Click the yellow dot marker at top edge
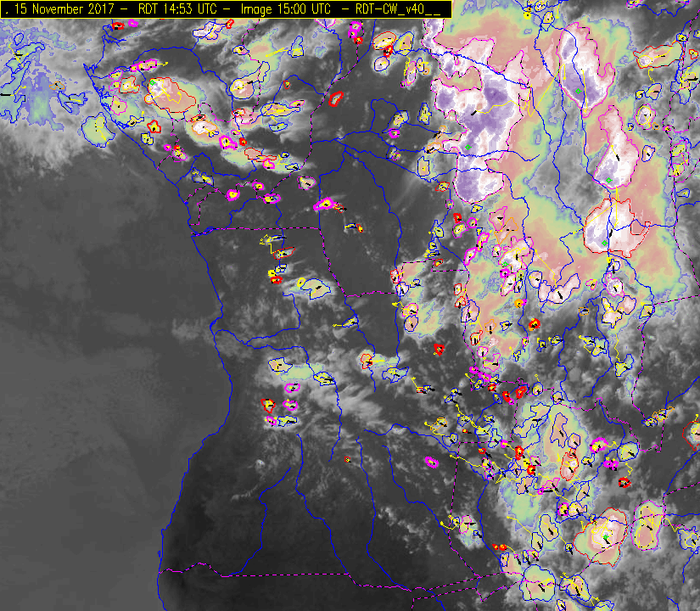Screen dimensions: 700x611 click(x=527, y=15)
